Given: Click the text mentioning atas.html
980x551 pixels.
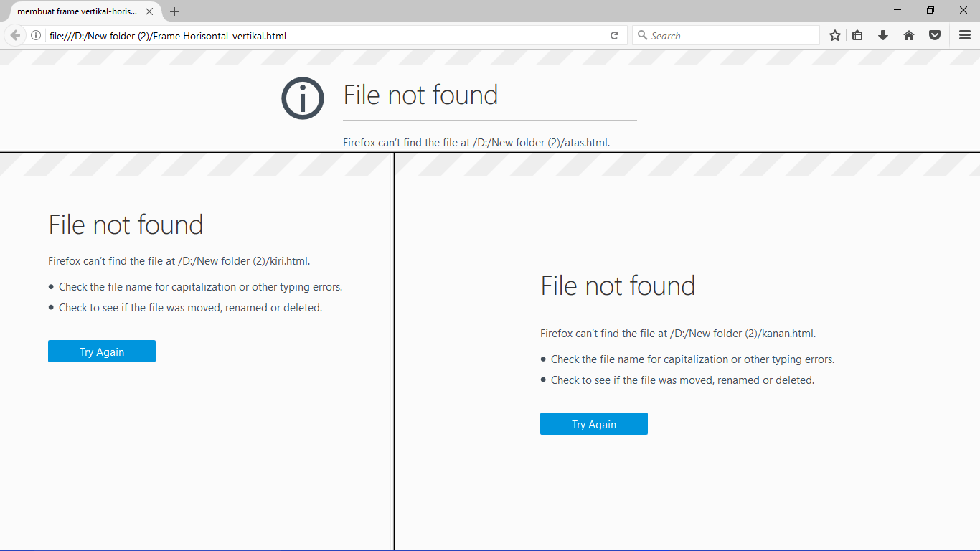Looking at the screenshot, I should (x=476, y=143).
